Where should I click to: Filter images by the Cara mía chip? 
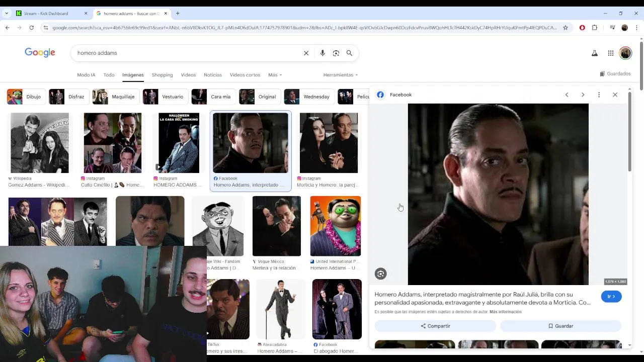click(x=213, y=97)
